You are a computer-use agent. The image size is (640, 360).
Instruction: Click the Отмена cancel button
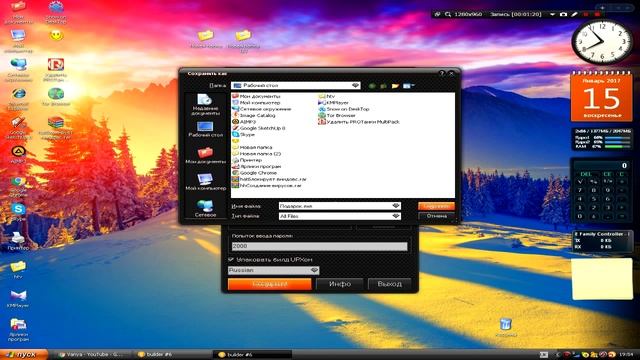(x=436, y=216)
